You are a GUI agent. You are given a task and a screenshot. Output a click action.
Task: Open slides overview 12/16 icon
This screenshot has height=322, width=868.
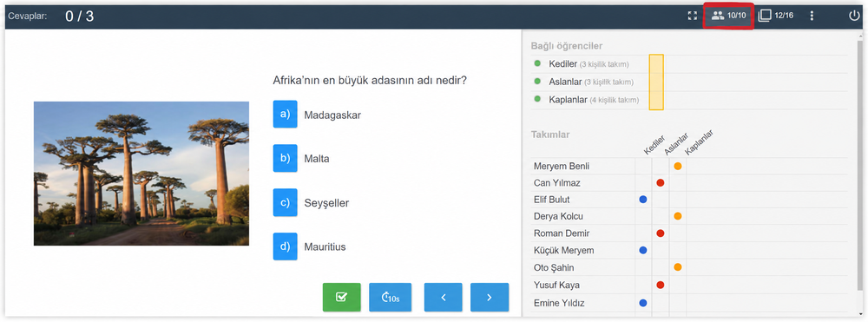tap(775, 16)
